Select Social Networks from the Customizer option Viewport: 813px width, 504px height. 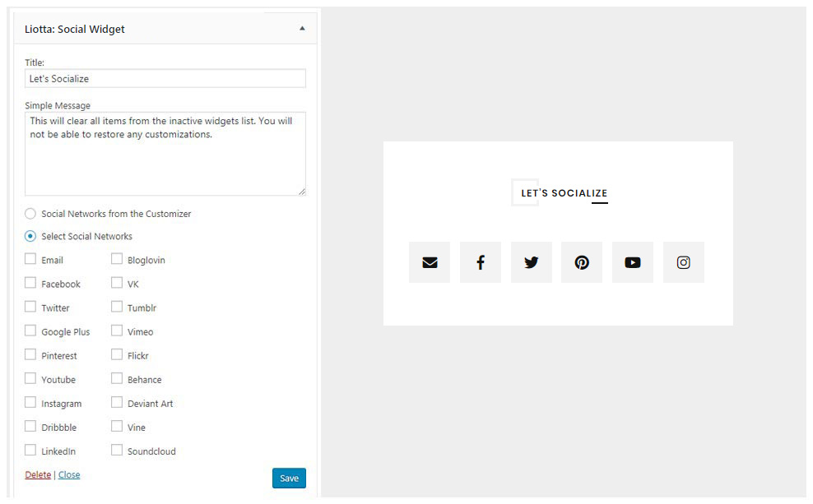tap(30, 214)
